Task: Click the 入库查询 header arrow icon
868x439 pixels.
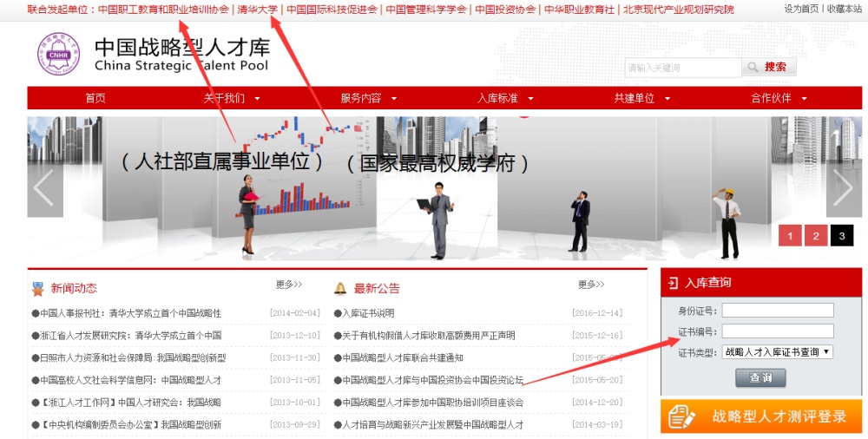Action: [674, 283]
